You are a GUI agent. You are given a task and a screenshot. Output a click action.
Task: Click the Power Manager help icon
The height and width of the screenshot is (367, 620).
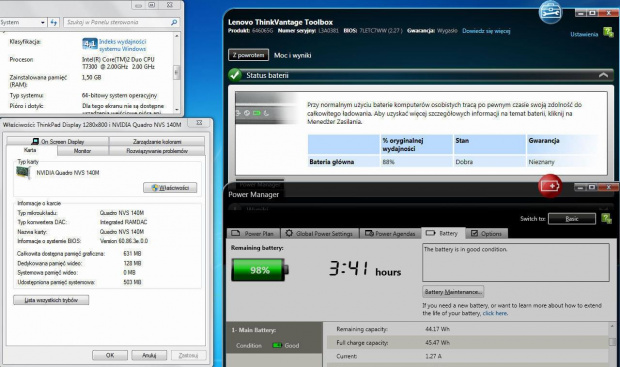[x=606, y=218]
